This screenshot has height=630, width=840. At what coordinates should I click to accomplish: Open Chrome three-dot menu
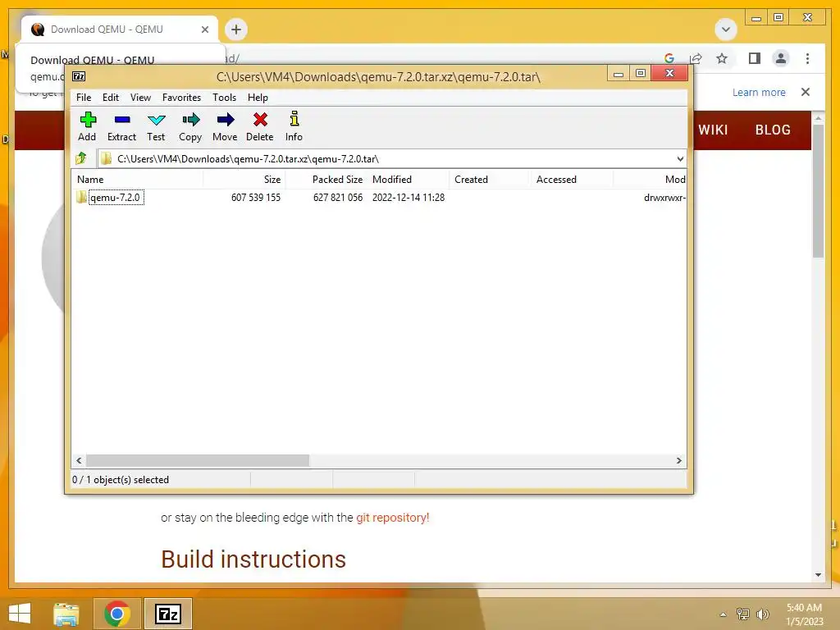tap(807, 58)
